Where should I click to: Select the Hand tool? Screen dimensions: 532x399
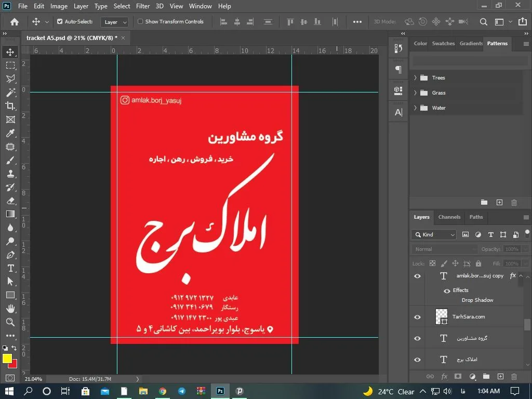10,309
